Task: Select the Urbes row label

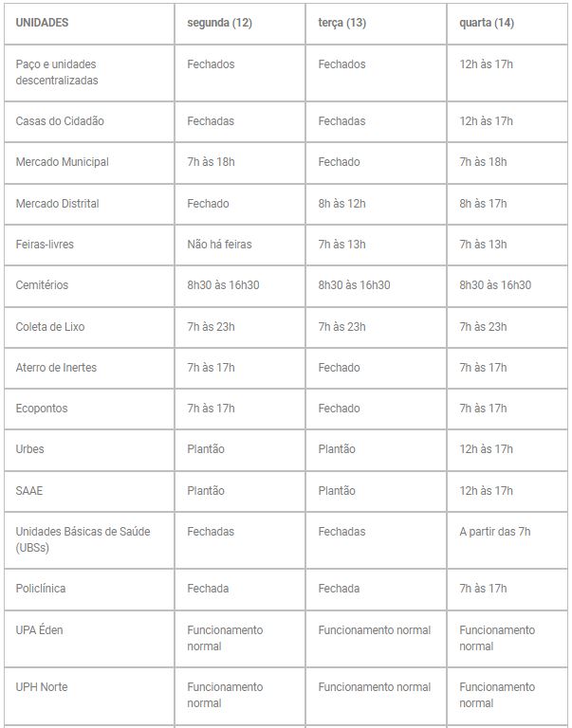Action: pyautogui.click(x=30, y=449)
